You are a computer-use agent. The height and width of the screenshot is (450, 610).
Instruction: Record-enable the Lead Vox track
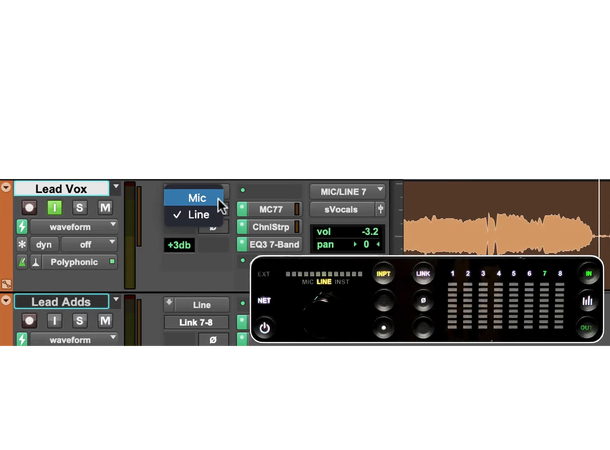point(29,207)
